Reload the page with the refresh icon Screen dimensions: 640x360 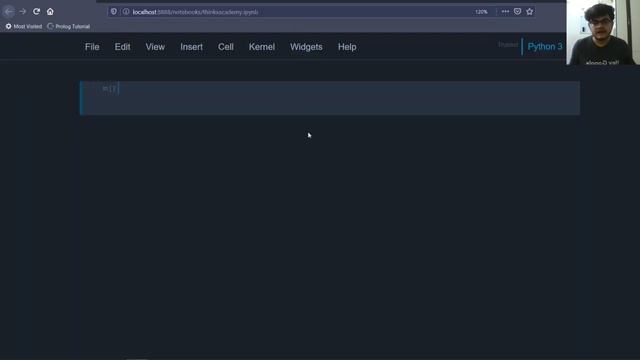[x=36, y=11]
